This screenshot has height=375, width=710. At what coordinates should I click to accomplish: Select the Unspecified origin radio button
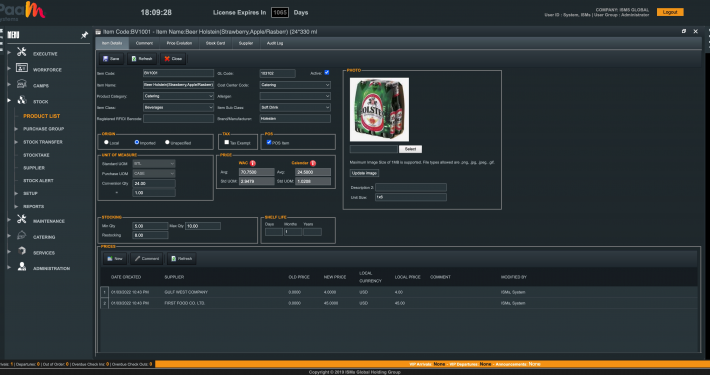[167, 142]
